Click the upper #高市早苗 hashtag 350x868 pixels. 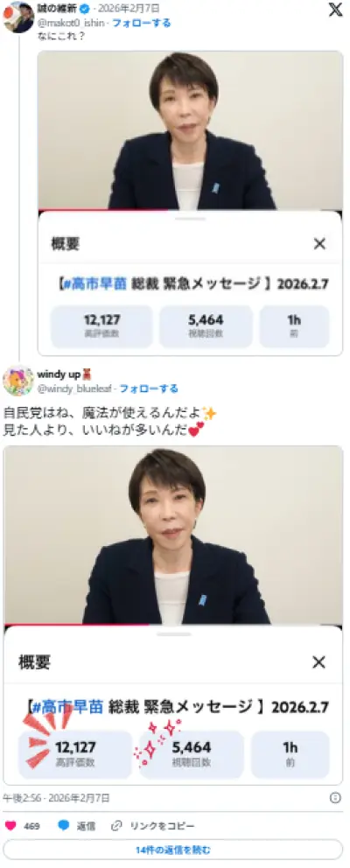pos(95,284)
